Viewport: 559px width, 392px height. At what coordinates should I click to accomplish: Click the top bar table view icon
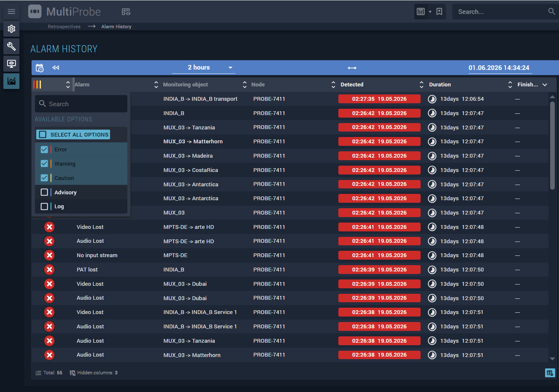point(421,12)
